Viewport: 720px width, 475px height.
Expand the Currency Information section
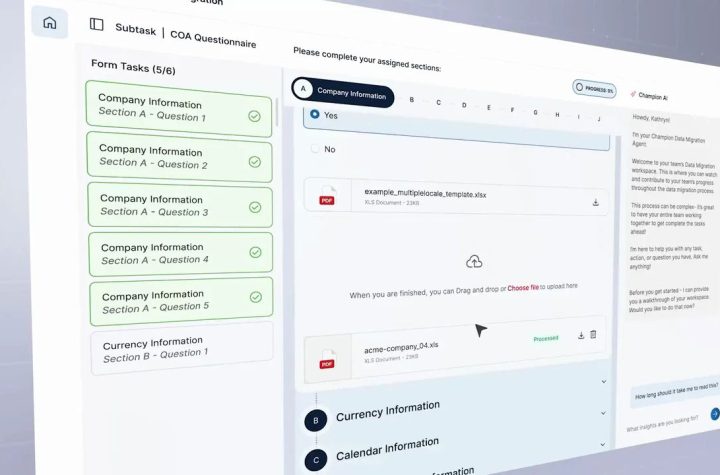[603, 413]
